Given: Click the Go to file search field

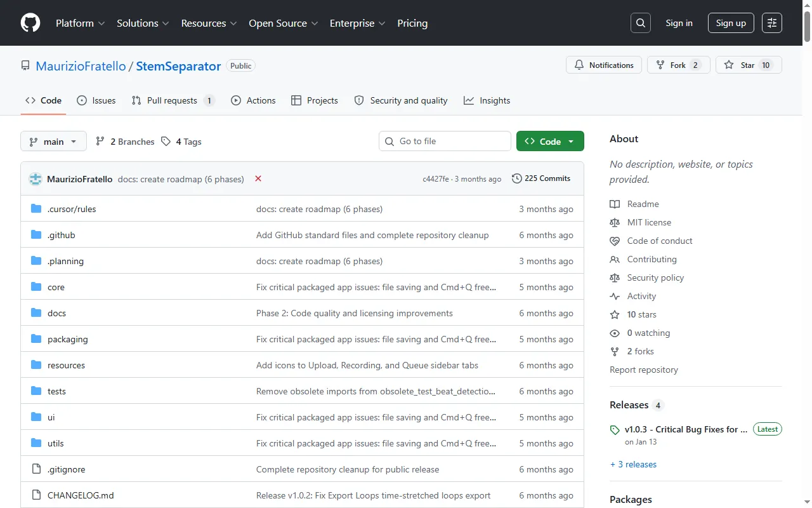Looking at the screenshot, I should click(445, 141).
